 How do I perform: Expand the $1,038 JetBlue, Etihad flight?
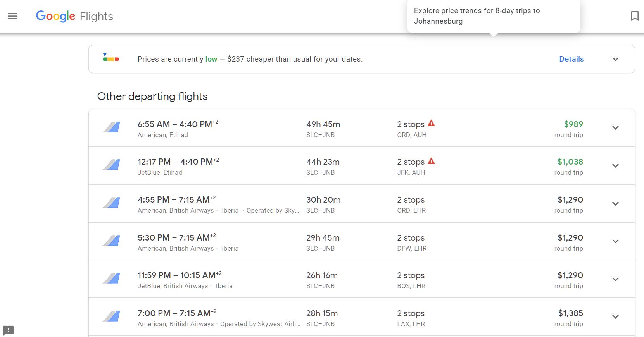pyautogui.click(x=615, y=166)
